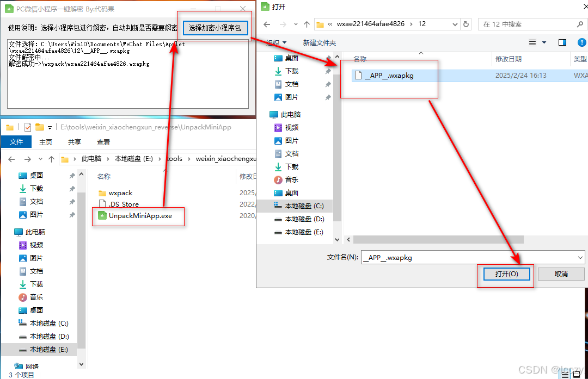Go back with dialog back arrow
Screen dimensions: 588x379
click(x=267, y=24)
